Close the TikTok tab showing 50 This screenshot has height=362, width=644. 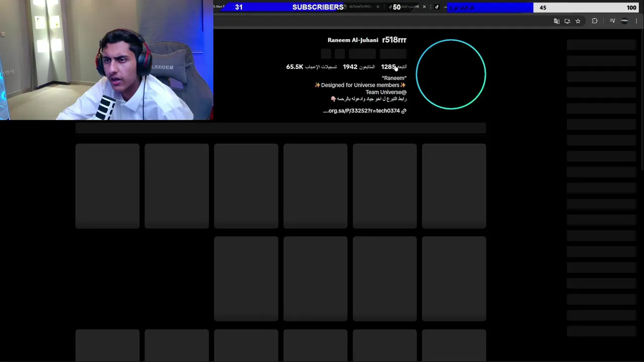[424, 7]
